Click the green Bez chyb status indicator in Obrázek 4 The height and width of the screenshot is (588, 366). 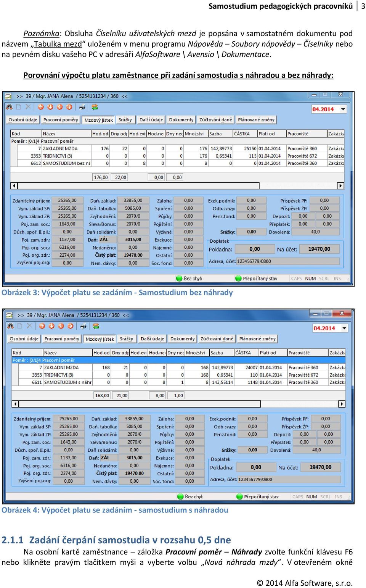(x=180, y=497)
